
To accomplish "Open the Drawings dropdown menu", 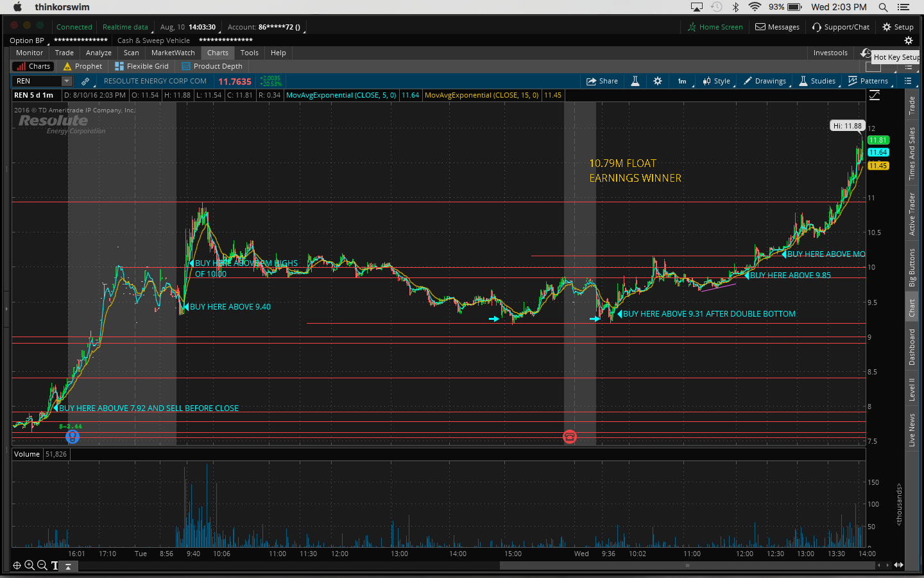I will point(765,81).
